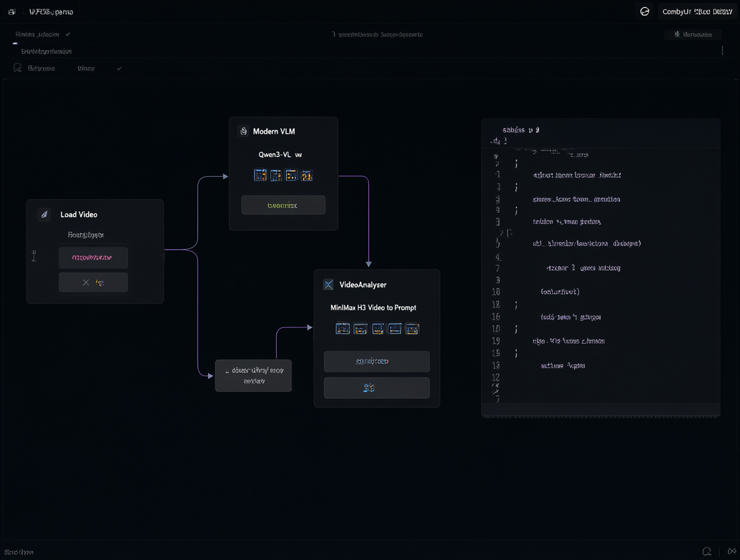Image resolution: width=740 pixels, height=560 pixels.
Task: Click the circular icon beside the ComfyUI button
Action: tap(644, 12)
